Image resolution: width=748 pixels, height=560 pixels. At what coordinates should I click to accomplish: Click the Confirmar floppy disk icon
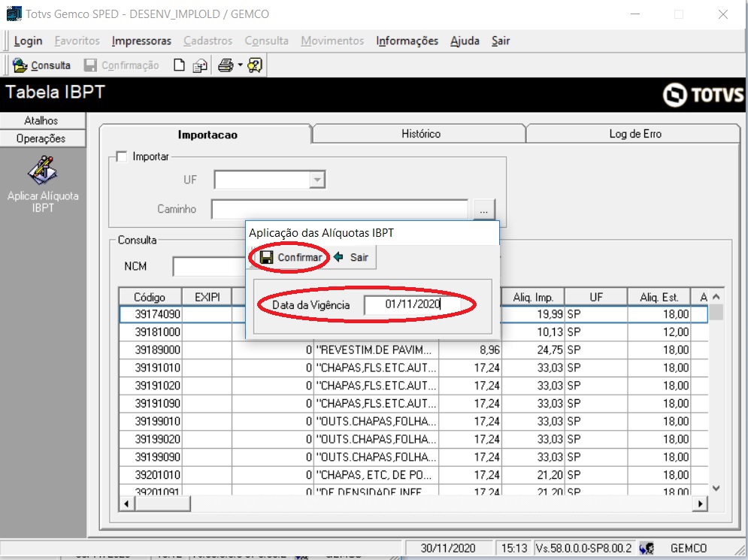tap(266, 257)
